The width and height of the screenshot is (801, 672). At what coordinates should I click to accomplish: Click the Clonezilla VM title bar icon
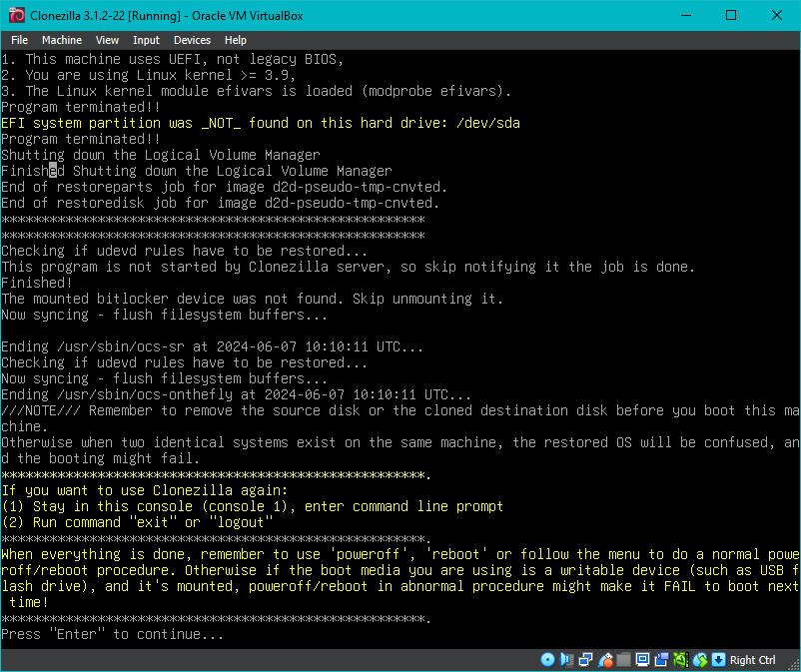pyautogui.click(x=16, y=15)
